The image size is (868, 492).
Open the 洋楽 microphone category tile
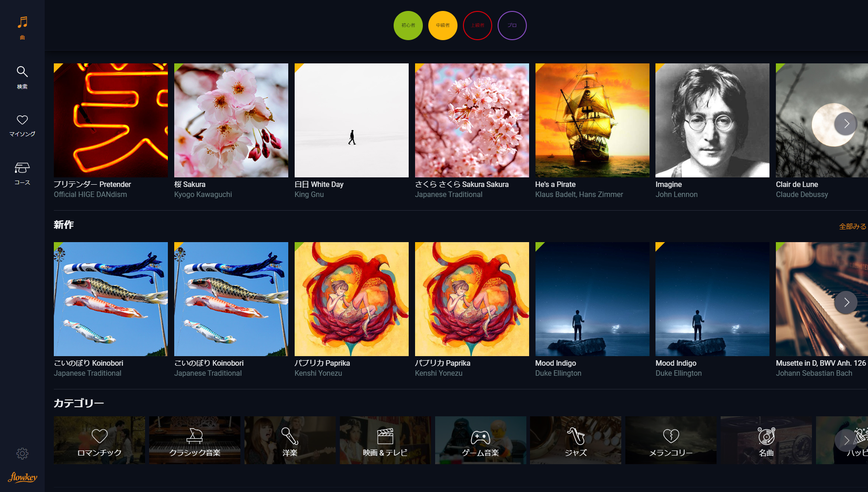(x=290, y=440)
